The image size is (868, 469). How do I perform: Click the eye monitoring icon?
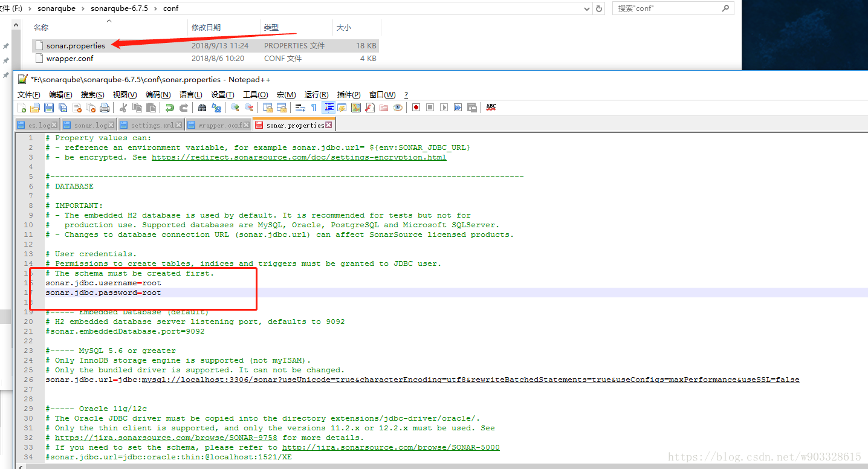click(x=398, y=108)
